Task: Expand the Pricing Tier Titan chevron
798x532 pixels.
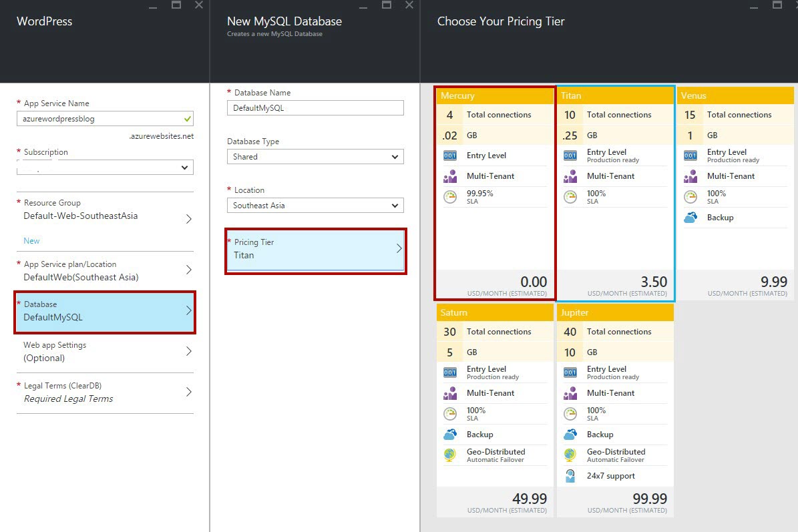Action: point(399,248)
